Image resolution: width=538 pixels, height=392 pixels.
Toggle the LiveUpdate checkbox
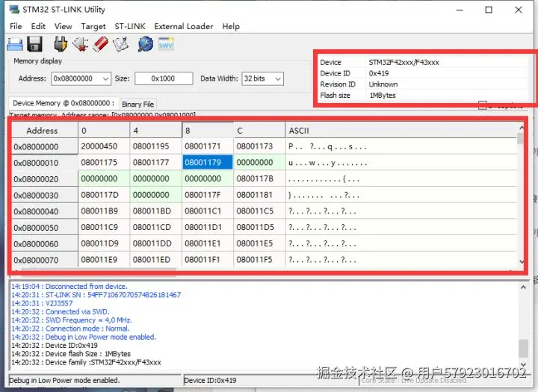[483, 105]
